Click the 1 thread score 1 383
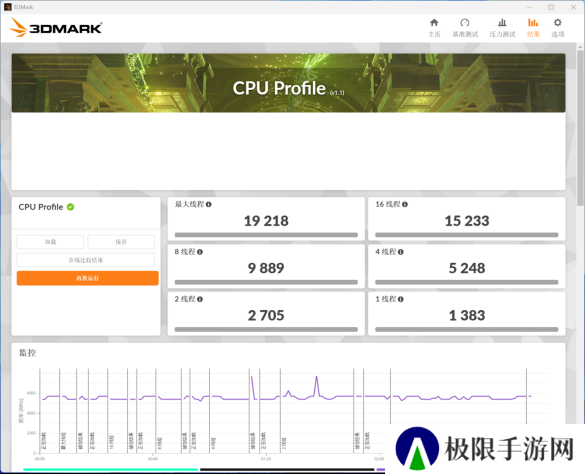 coord(467,315)
